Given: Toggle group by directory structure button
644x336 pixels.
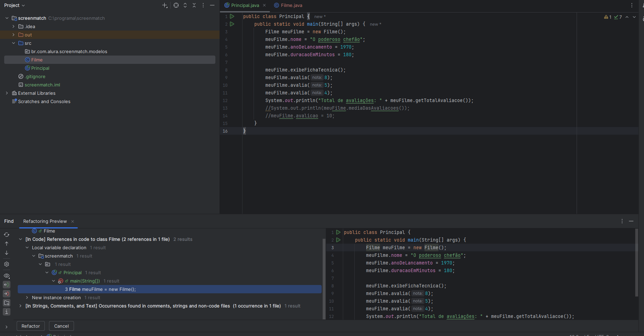Looking at the screenshot, I should click(x=7, y=303).
